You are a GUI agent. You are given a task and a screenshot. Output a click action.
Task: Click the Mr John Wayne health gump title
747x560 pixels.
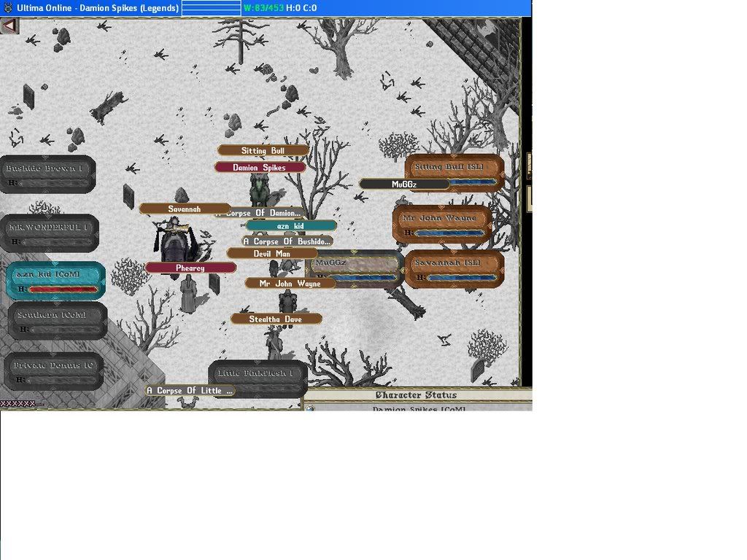tap(439, 218)
